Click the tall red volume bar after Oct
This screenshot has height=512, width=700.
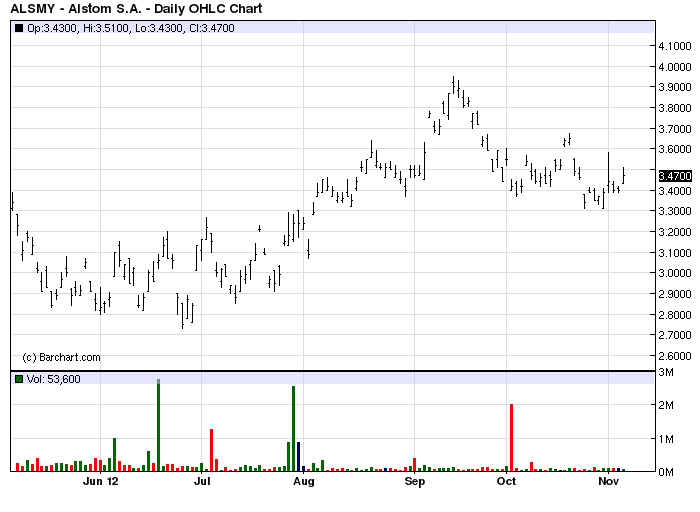[512, 437]
